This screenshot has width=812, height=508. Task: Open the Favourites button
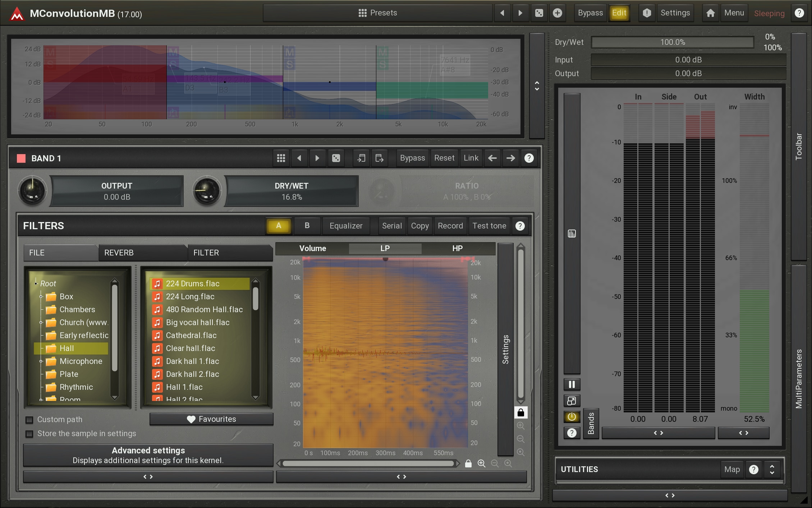point(211,419)
